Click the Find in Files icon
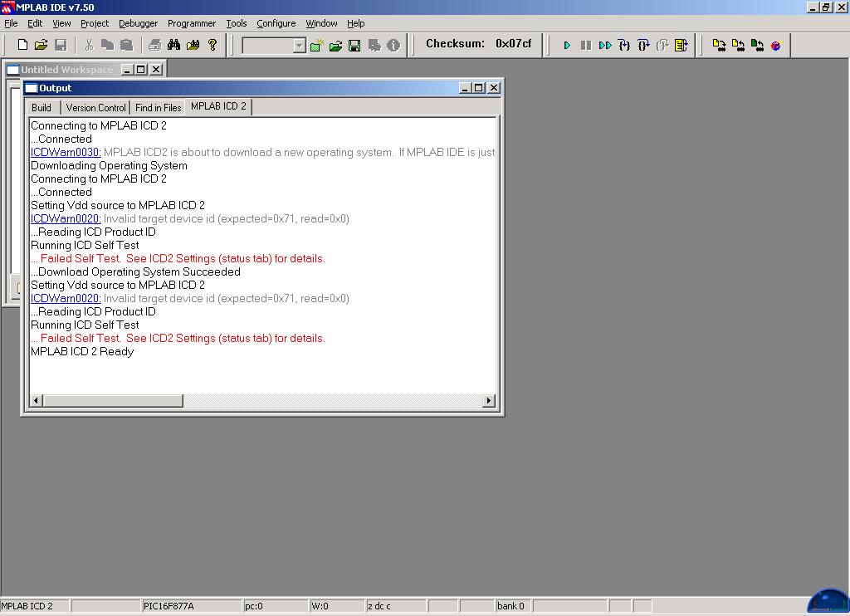The width and height of the screenshot is (850, 616). tap(193, 45)
